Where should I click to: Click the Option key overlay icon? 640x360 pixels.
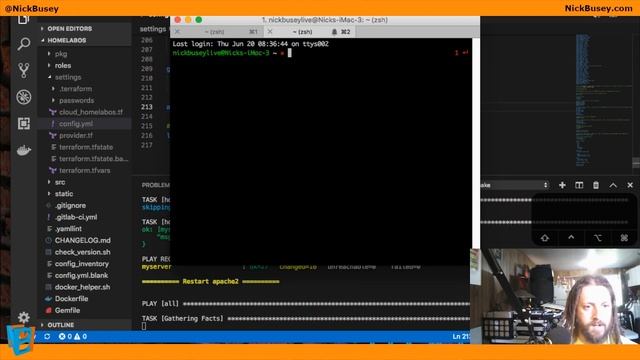(598, 238)
